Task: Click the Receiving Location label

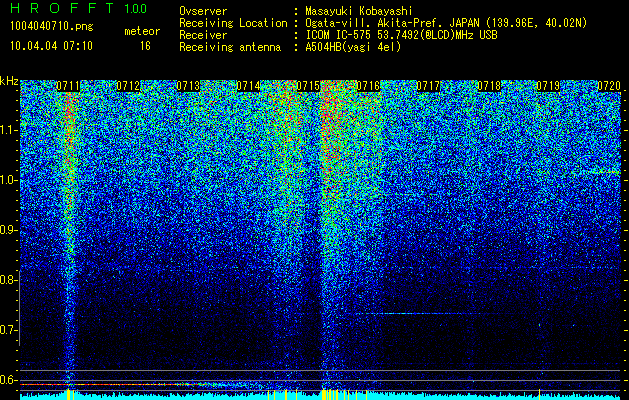Action: [x=233, y=23]
